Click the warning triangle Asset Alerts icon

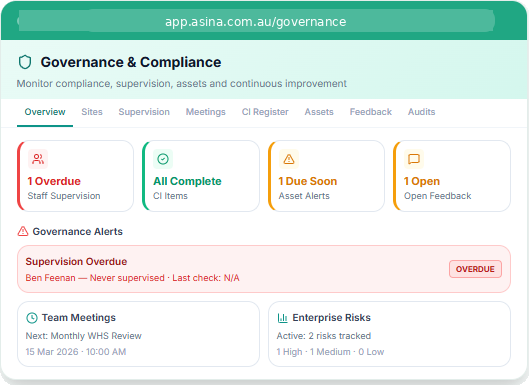[x=289, y=159]
